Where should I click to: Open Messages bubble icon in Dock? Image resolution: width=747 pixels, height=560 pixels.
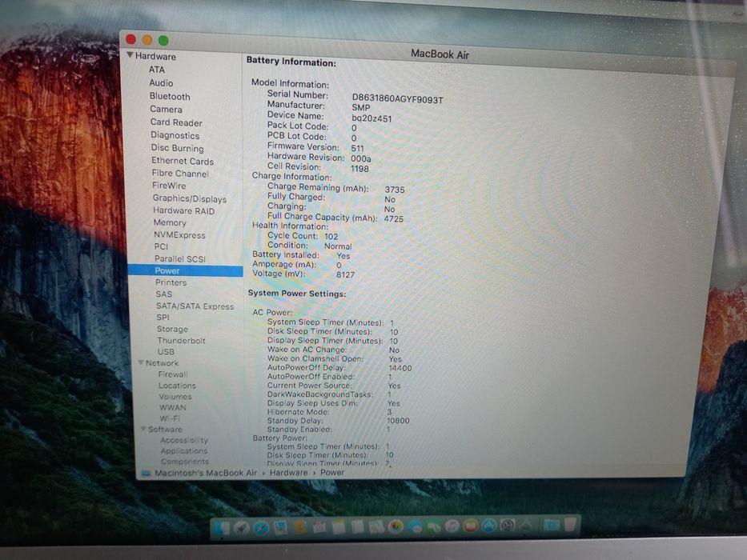[415, 526]
